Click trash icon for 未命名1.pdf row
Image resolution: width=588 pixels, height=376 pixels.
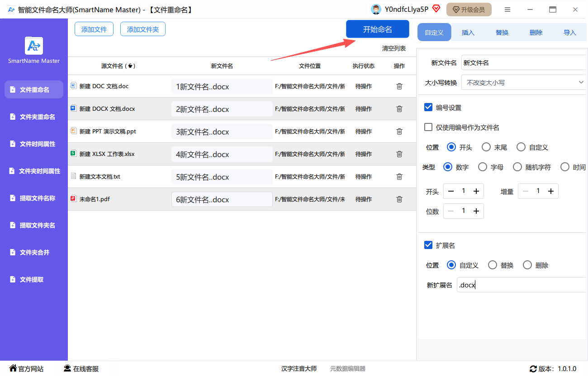pyautogui.click(x=399, y=199)
